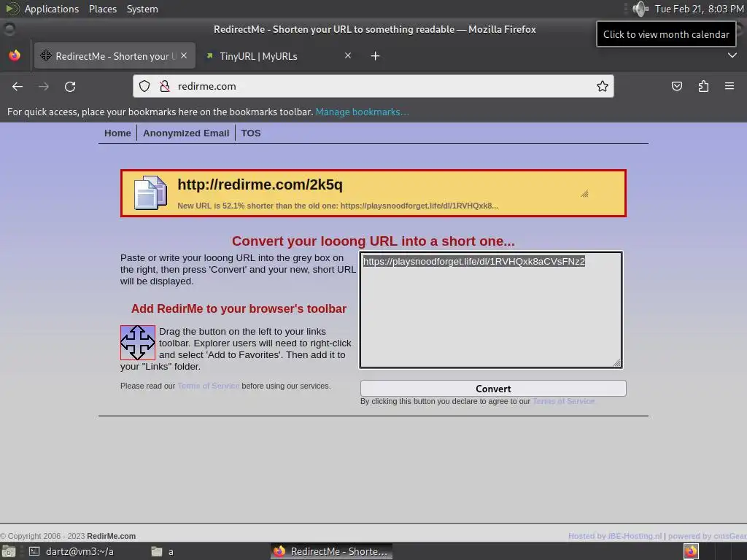Click the resize grip of the URL text area
The image size is (747, 560).
(x=616, y=363)
